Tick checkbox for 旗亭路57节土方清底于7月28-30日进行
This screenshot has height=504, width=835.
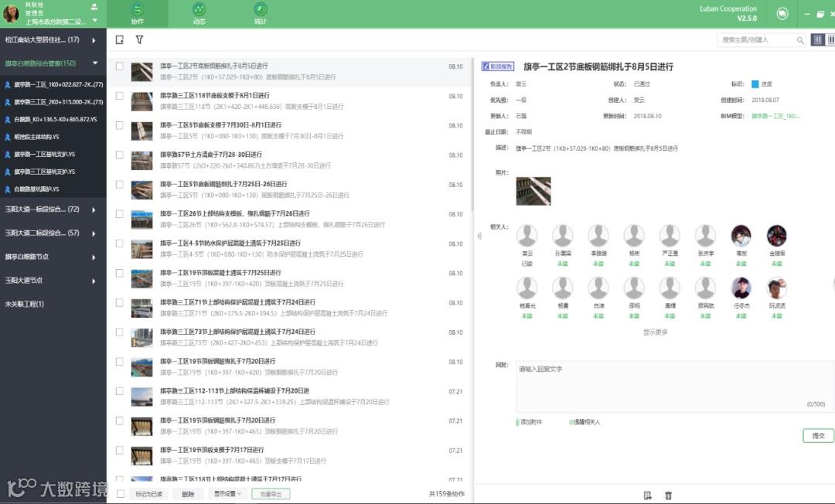point(120,155)
